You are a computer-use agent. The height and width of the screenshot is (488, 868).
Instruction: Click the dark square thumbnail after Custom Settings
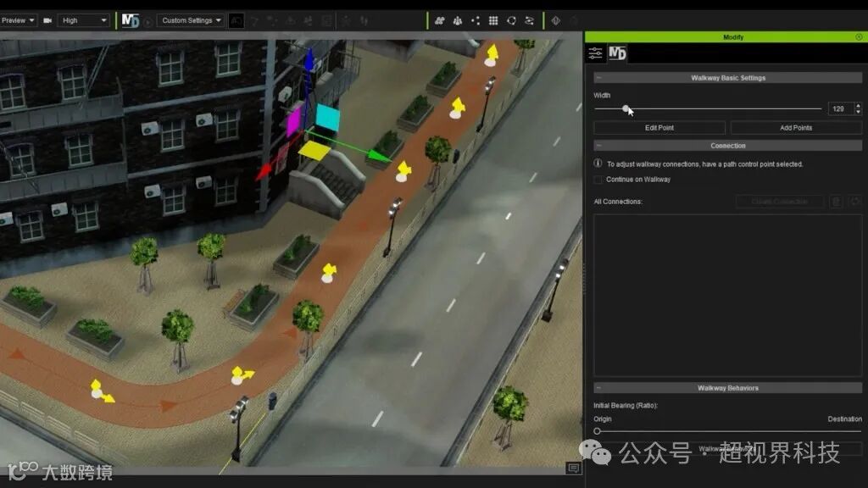(x=236, y=21)
